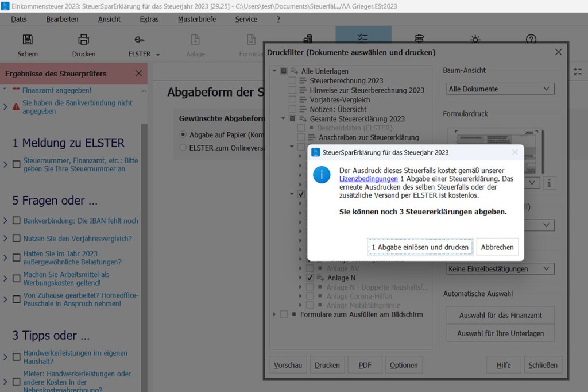Open the Lizenzbedingungen link
This screenshot has height=392, width=588.
click(x=368, y=179)
